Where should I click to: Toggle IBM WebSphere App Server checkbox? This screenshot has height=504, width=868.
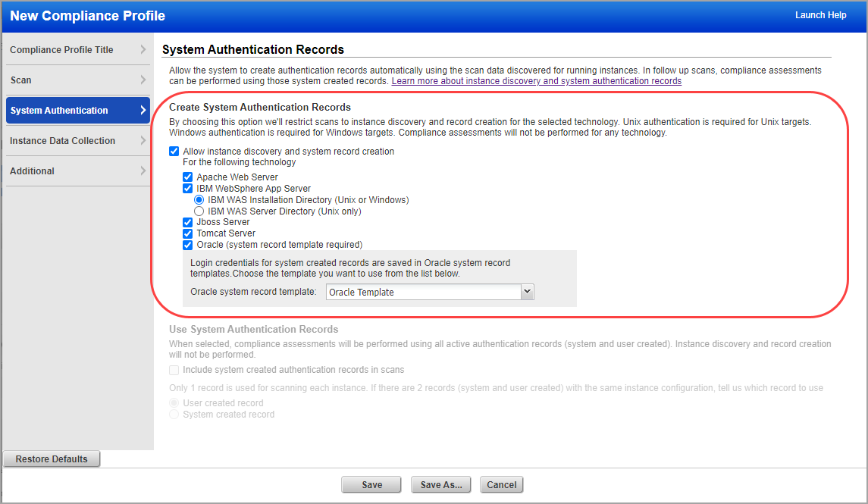coord(188,189)
